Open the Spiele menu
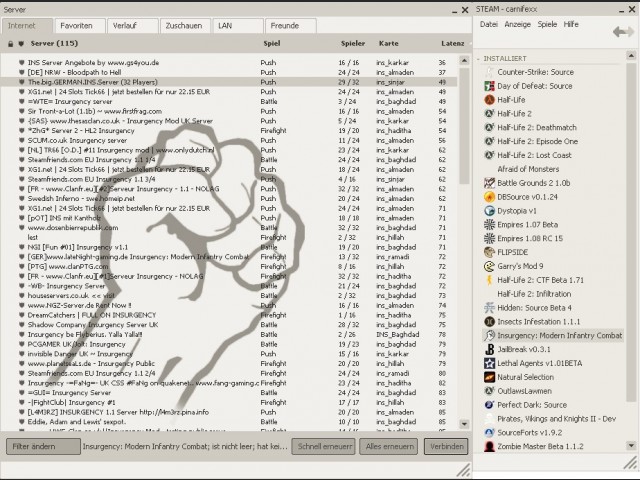 (547, 23)
